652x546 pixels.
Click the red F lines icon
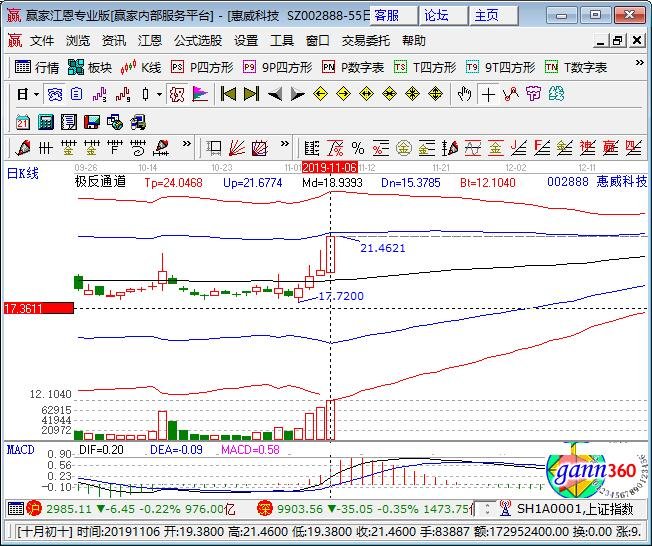pos(542,148)
